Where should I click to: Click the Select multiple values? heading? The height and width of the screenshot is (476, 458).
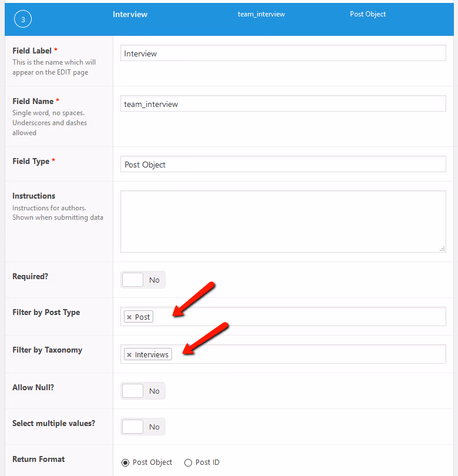(x=53, y=423)
